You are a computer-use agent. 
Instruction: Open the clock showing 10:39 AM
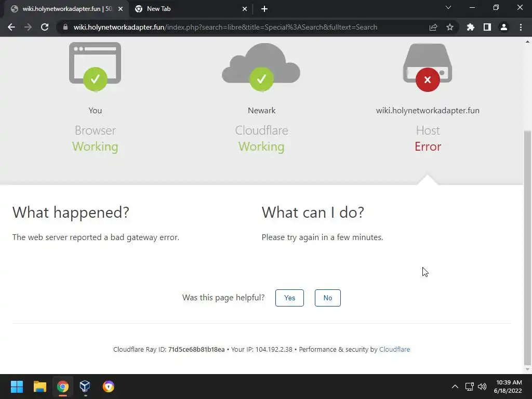[508, 387]
